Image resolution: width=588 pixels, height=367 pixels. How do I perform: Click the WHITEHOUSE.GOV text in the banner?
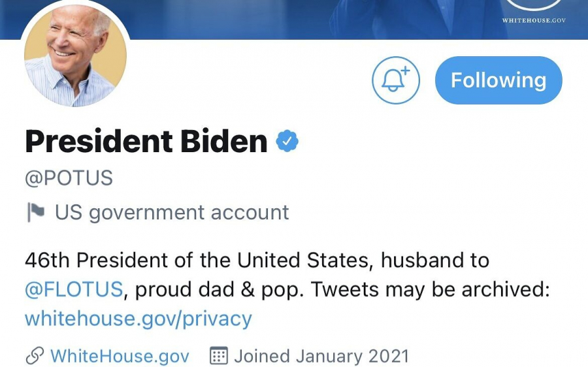pos(533,20)
